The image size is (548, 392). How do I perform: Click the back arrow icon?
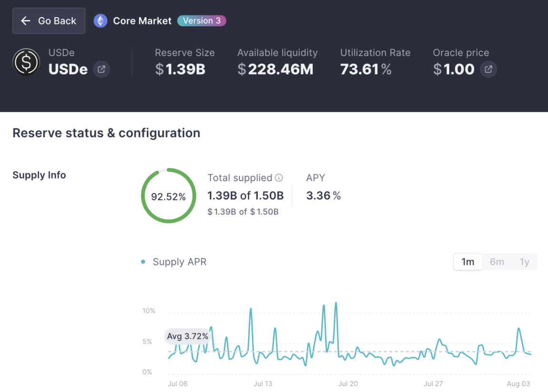pos(26,21)
